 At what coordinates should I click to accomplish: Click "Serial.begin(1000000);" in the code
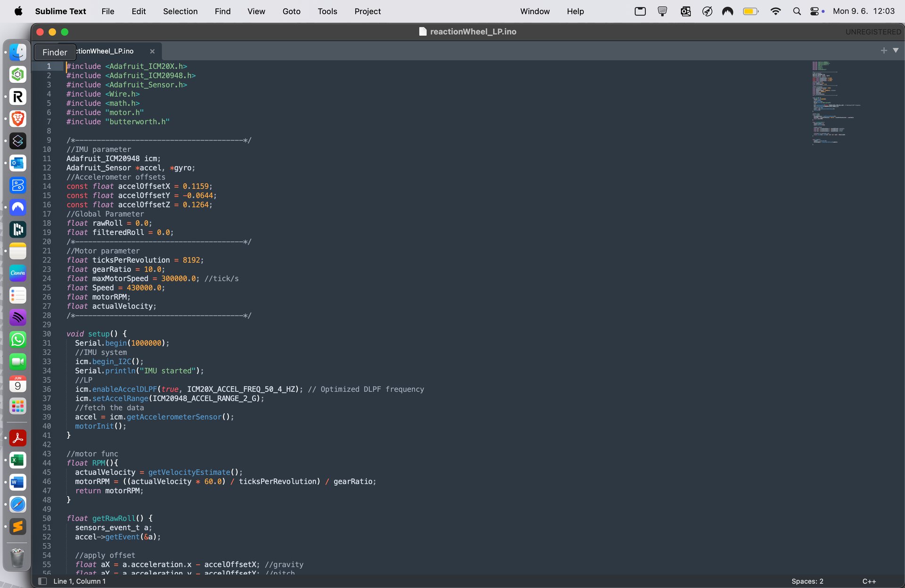(x=122, y=343)
